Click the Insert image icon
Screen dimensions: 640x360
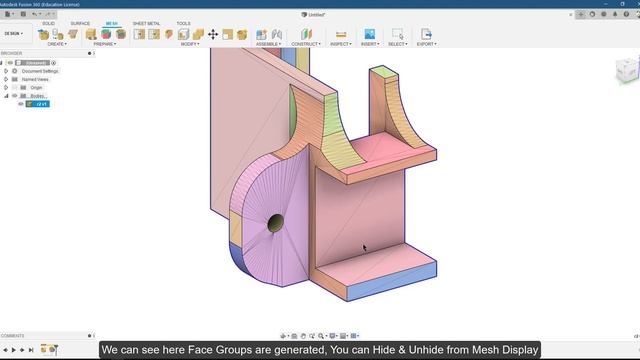(x=370, y=34)
